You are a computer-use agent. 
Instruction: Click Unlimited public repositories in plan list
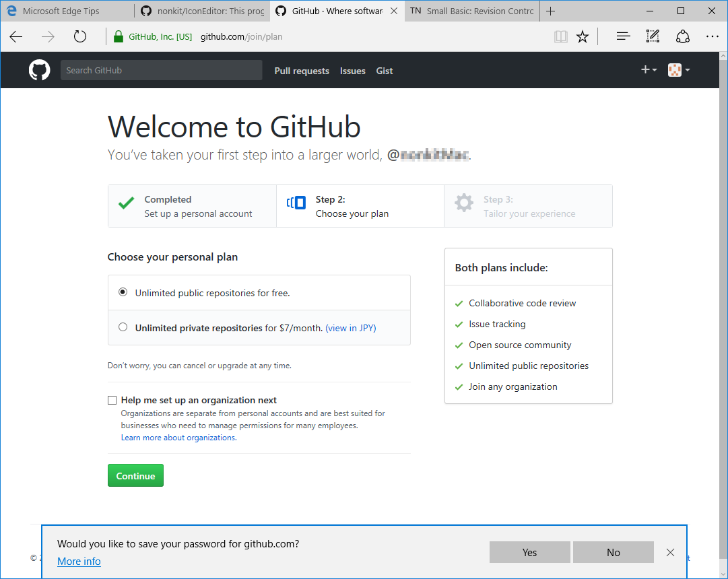[529, 366]
